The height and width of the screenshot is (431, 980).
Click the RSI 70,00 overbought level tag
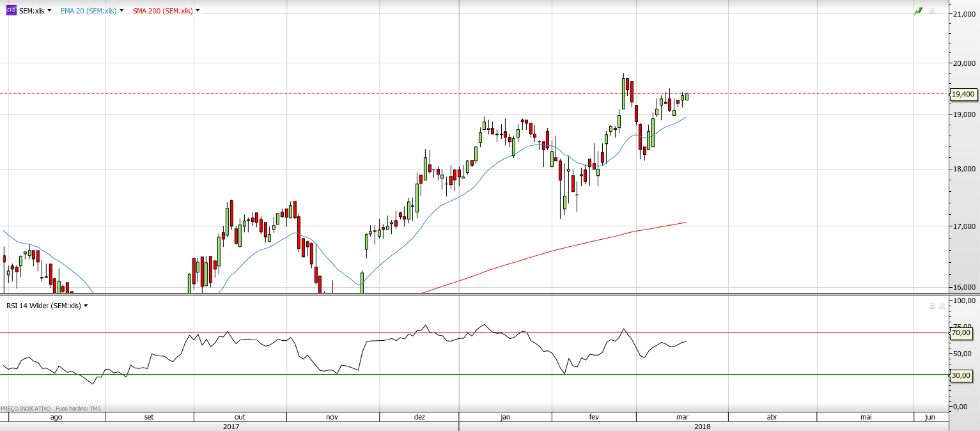[x=961, y=333]
